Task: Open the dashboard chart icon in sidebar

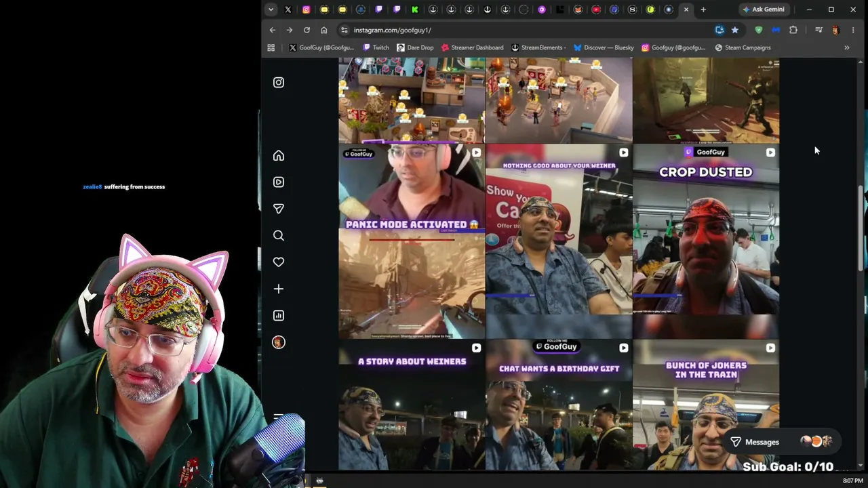Action: [279, 316]
